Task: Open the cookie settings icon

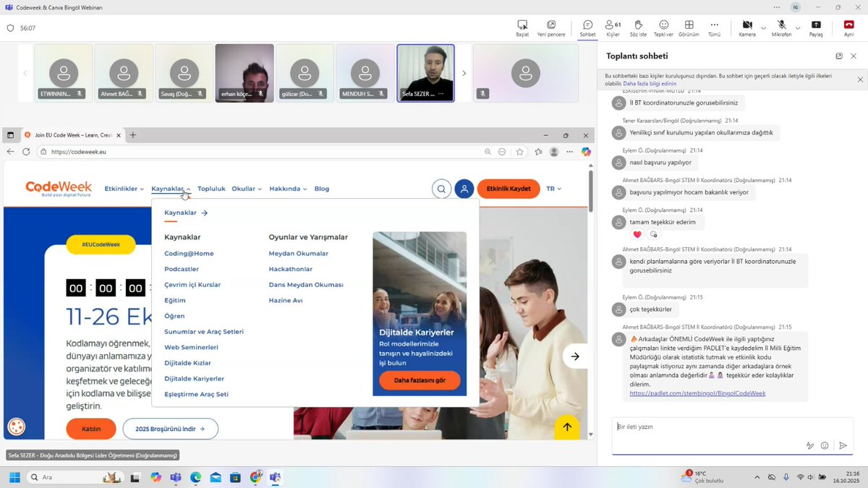Action: tap(16, 427)
